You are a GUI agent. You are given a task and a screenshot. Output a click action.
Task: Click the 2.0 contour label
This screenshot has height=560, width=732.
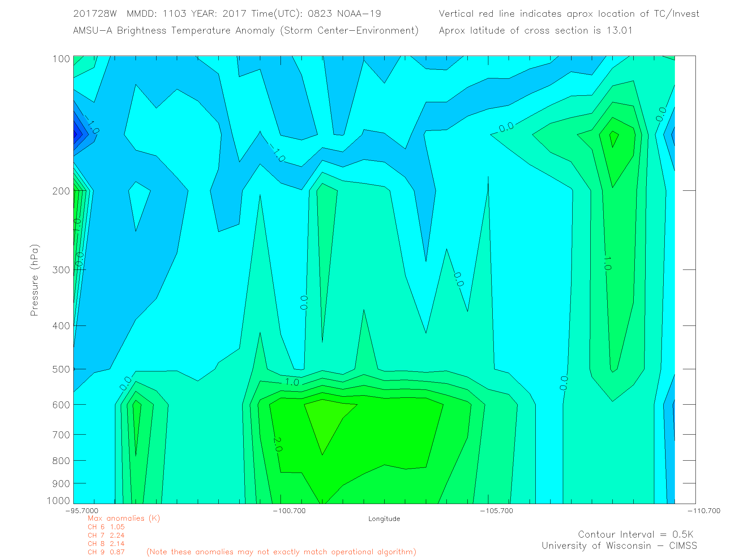277,444
